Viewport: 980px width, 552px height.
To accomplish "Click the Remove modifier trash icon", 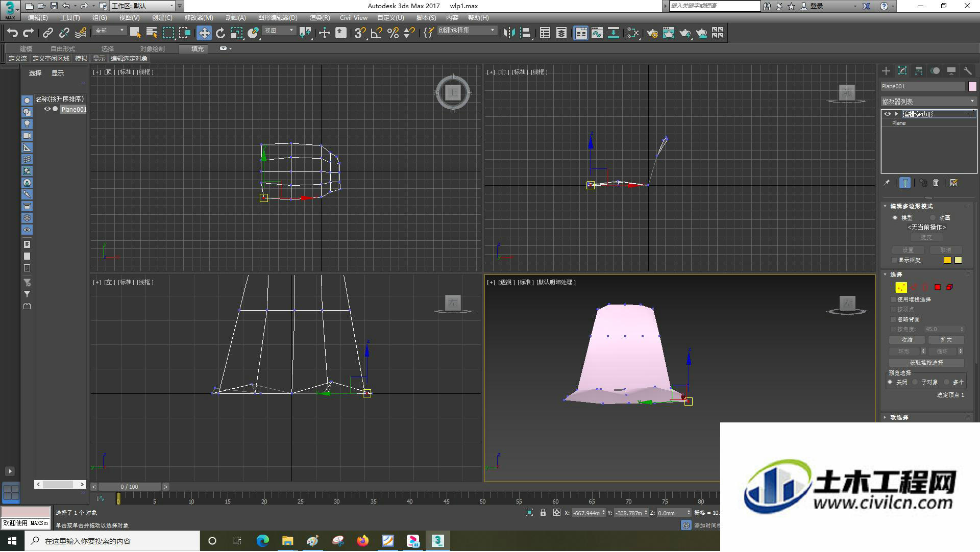I will click(936, 183).
